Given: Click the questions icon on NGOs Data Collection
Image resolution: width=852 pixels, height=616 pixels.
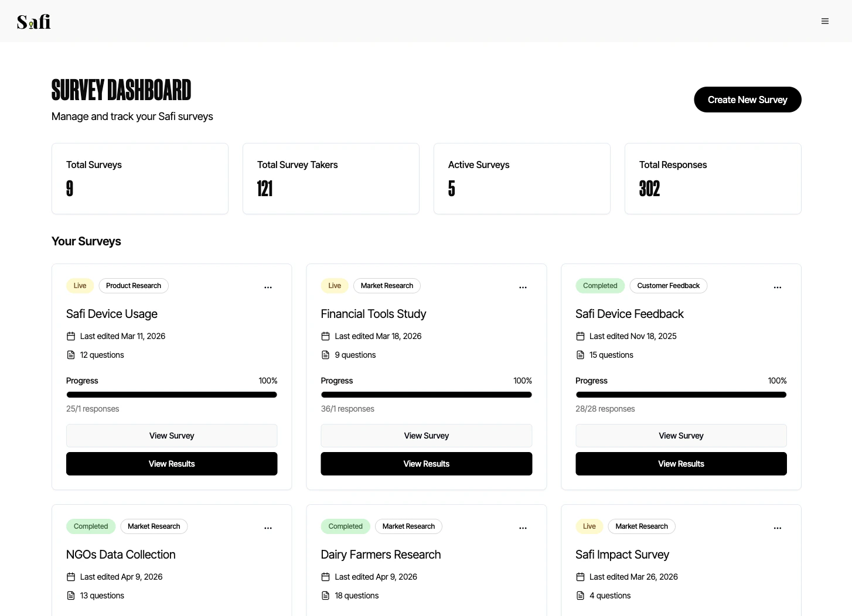Looking at the screenshot, I should click(x=71, y=595).
